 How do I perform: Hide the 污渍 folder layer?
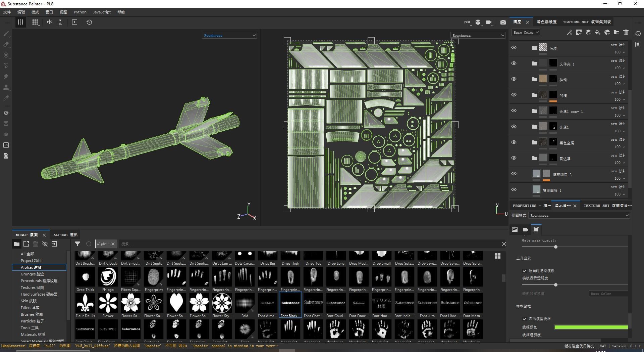[514, 48]
